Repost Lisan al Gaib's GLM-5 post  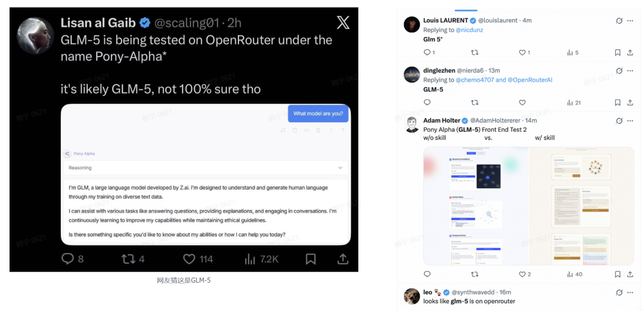click(x=128, y=259)
